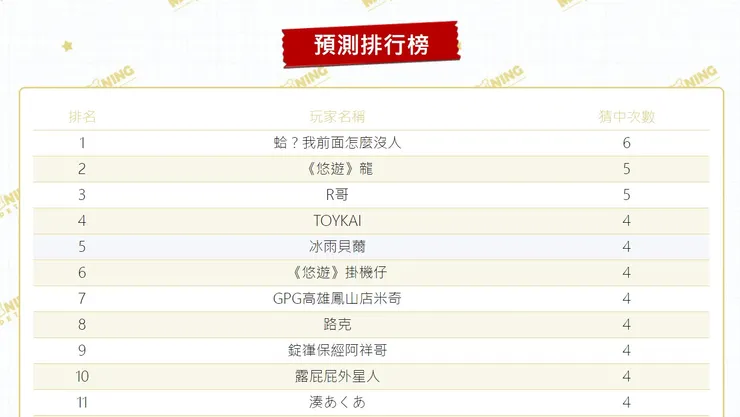Click the score 6 for first place
The width and height of the screenshot is (740, 417).
pos(626,143)
